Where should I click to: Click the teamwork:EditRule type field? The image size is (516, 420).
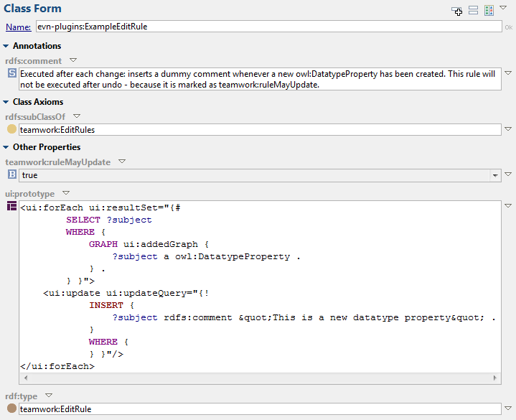click(x=260, y=409)
